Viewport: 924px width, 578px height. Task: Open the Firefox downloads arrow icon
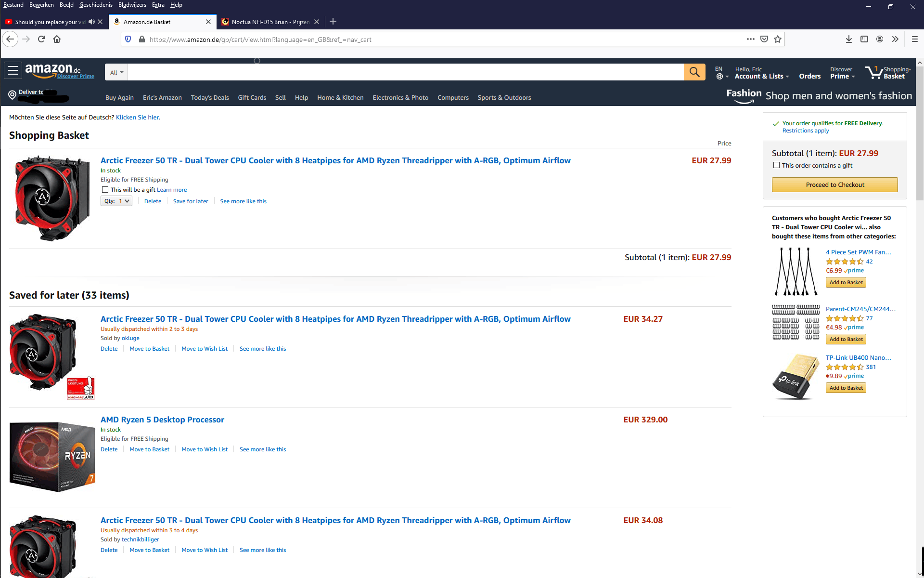pos(848,39)
